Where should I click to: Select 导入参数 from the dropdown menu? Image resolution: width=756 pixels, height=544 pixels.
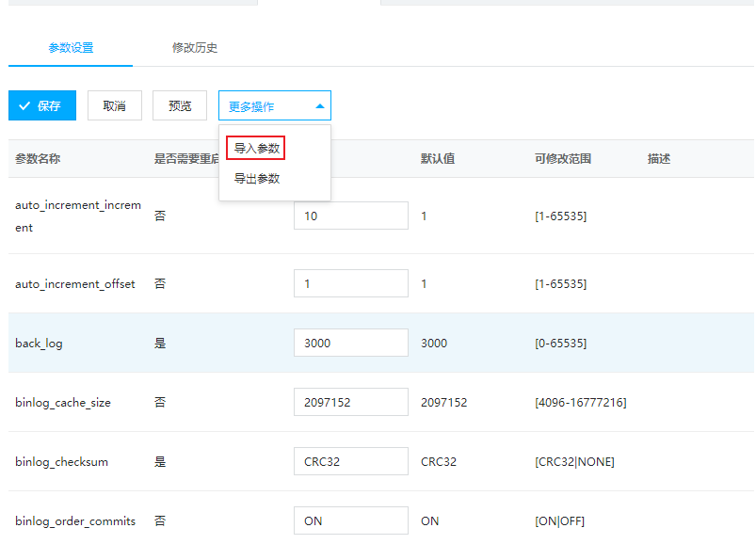[x=256, y=148]
